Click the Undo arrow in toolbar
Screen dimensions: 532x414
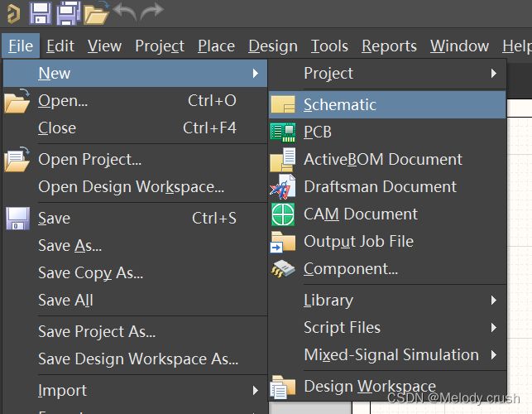click(125, 11)
